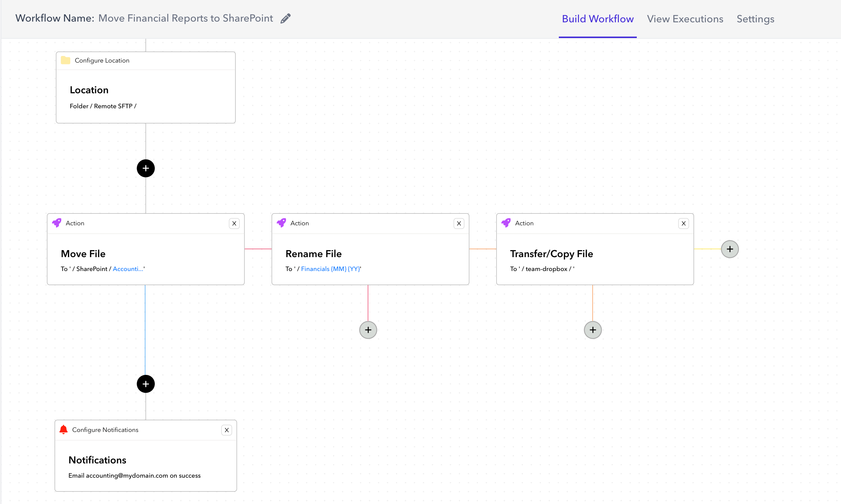Select the Build Workflow tab

coord(598,19)
